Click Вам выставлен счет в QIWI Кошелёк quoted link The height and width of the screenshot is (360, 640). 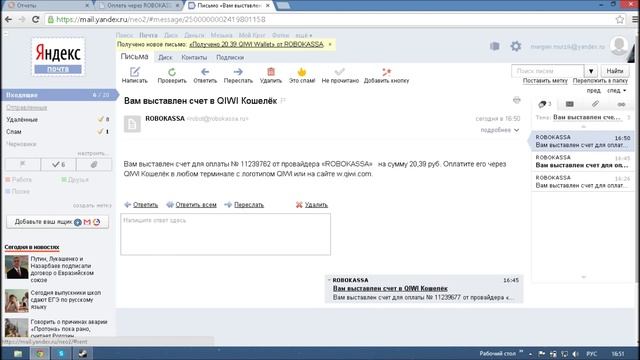coord(390,288)
